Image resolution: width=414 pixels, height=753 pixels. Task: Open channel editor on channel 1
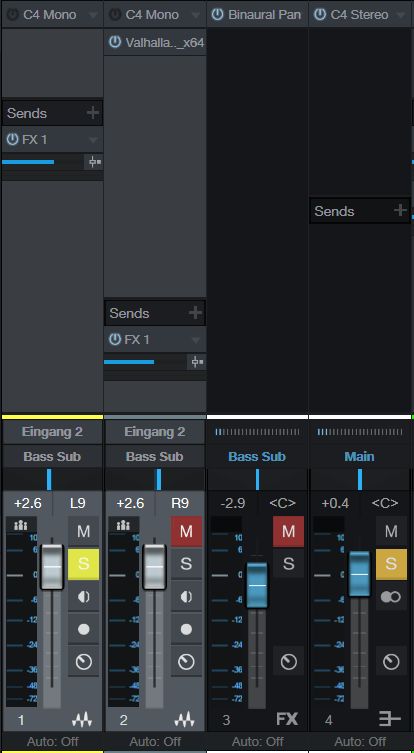(x=84, y=662)
